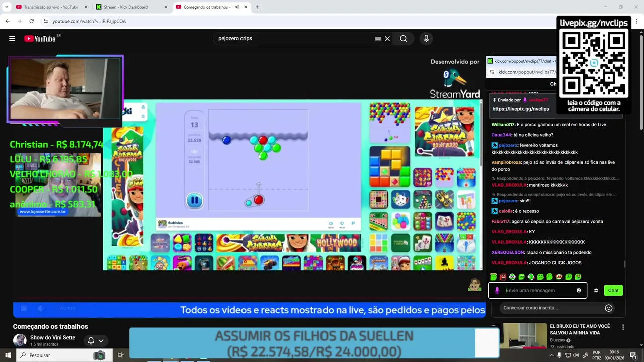Viewport: 644px width, 362px height.
Task: View site information icon in address bar
Action: coord(46,21)
